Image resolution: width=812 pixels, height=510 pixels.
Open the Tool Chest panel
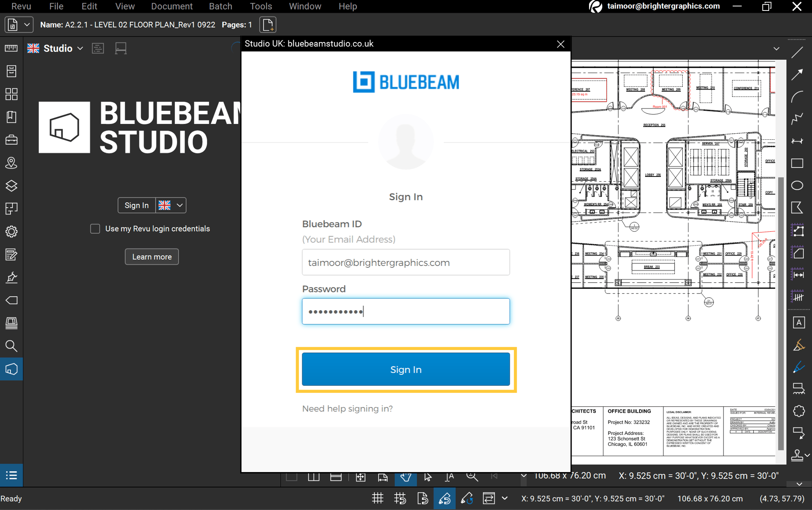[11, 139]
